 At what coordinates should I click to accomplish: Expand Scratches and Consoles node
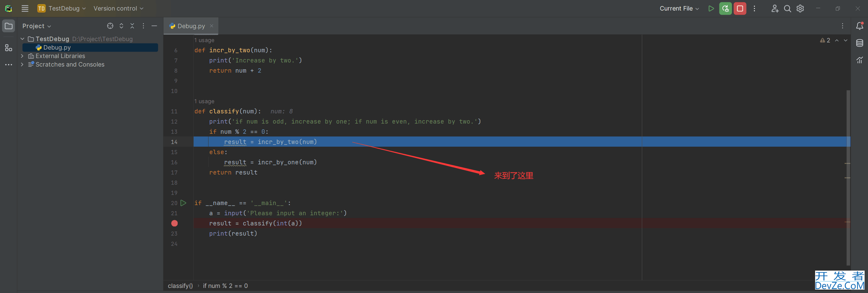pos(22,65)
